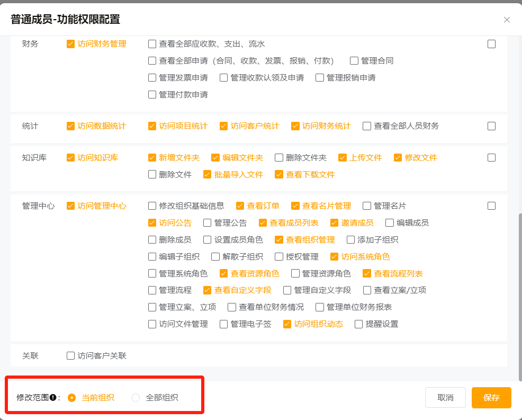Check the 删除文件夹 checkbox

279,158
